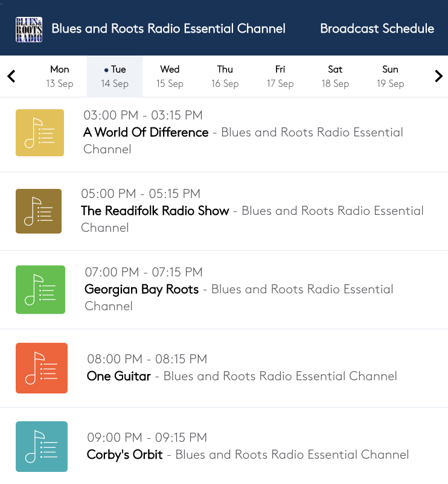Open the Sat 18 Sep schedule
Image resolution: width=448 pixels, height=484 pixels.
pos(335,77)
